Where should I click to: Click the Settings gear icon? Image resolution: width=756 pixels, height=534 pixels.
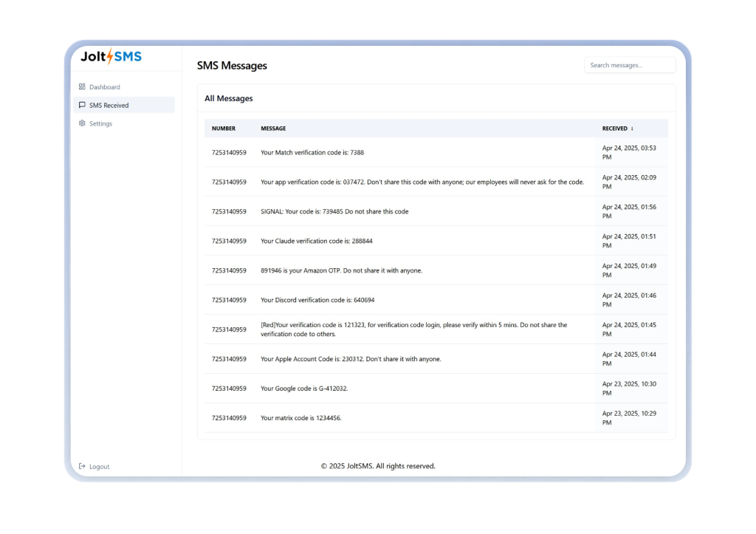point(82,123)
